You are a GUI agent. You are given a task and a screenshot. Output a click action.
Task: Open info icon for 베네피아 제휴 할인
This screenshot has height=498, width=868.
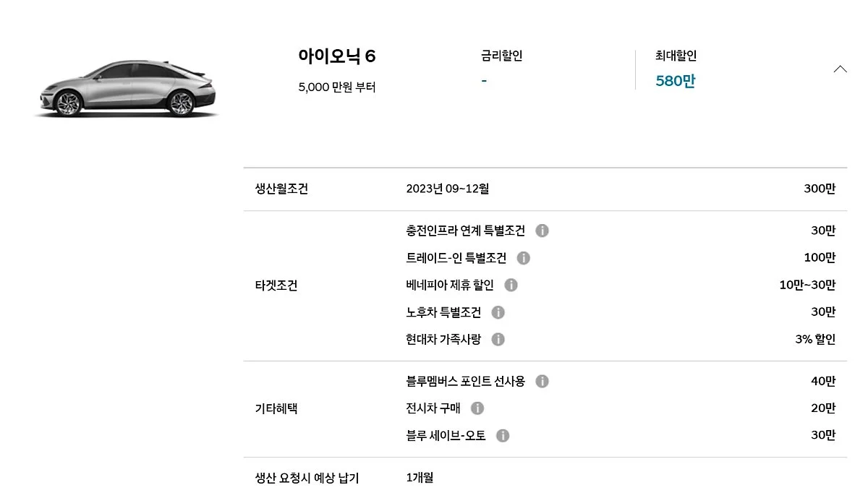(x=511, y=286)
